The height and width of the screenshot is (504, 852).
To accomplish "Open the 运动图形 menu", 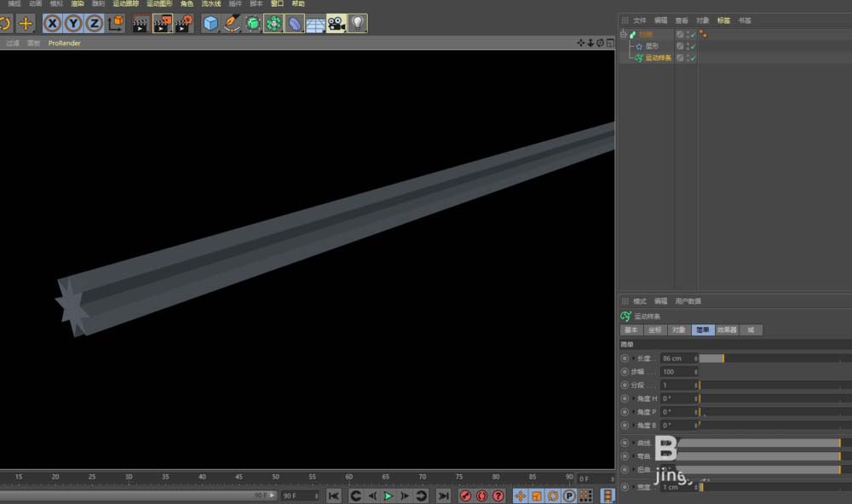I will pos(158,4).
